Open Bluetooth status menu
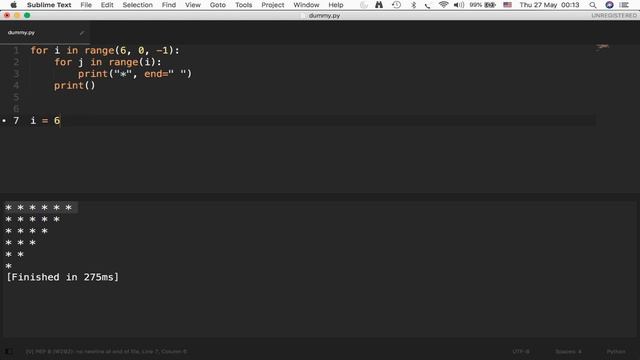The height and width of the screenshot is (360, 640). click(x=413, y=5)
